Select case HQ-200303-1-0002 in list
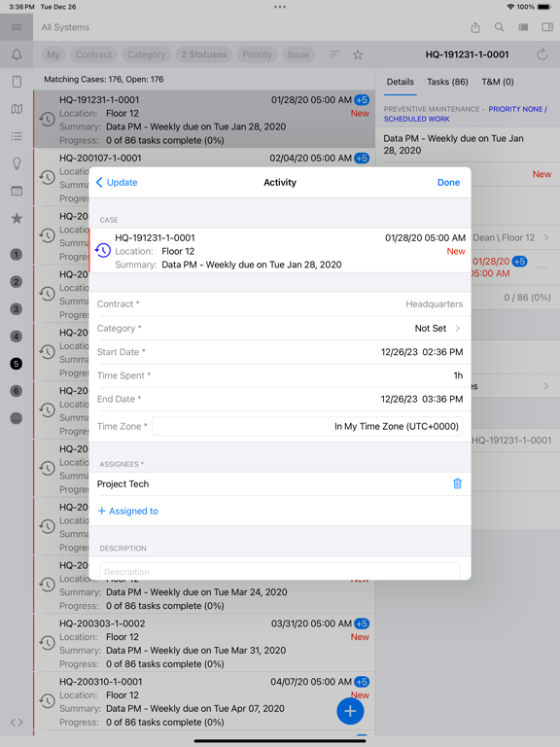The image size is (560, 747). (204, 643)
